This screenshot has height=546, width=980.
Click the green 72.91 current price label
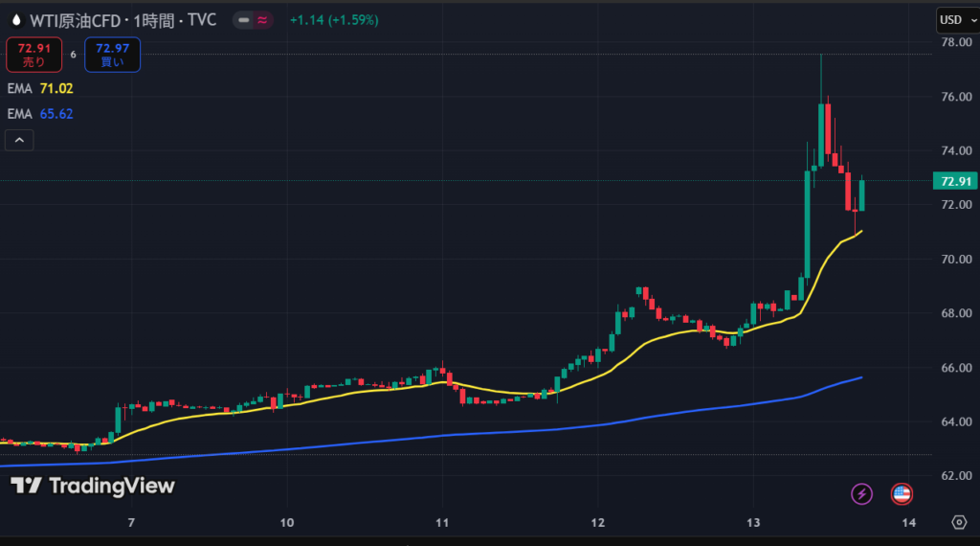tap(956, 181)
